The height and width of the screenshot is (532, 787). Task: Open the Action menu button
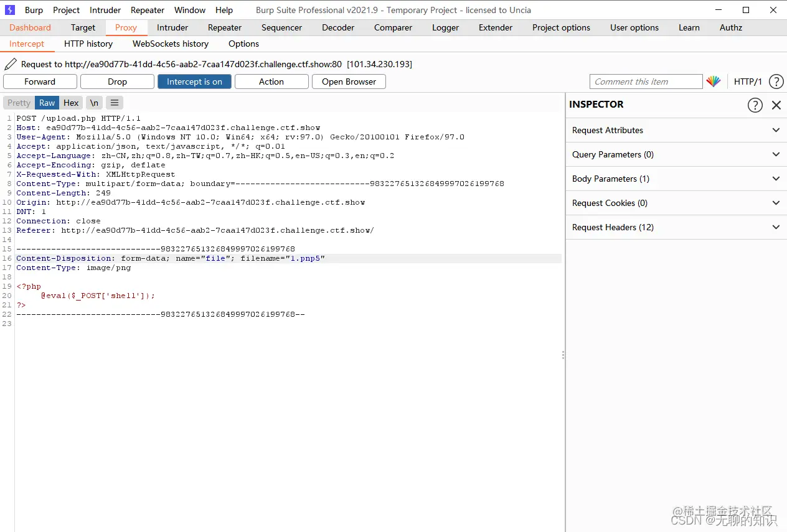pos(271,82)
